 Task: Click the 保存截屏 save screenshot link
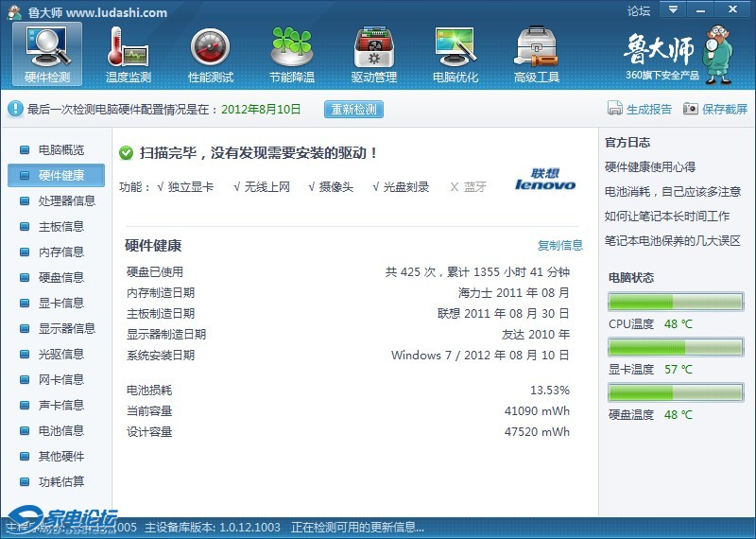pos(715,109)
